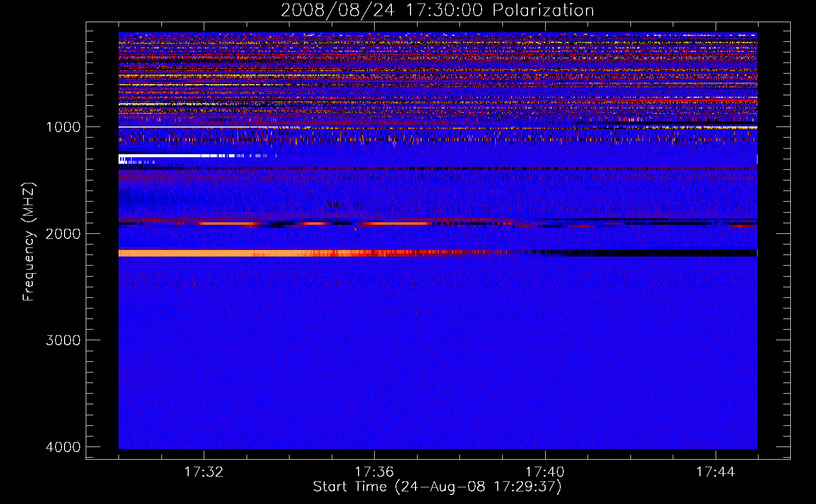The image size is (816, 504).
Task: Click the 17:40 time tick label
Action: [545, 472]
